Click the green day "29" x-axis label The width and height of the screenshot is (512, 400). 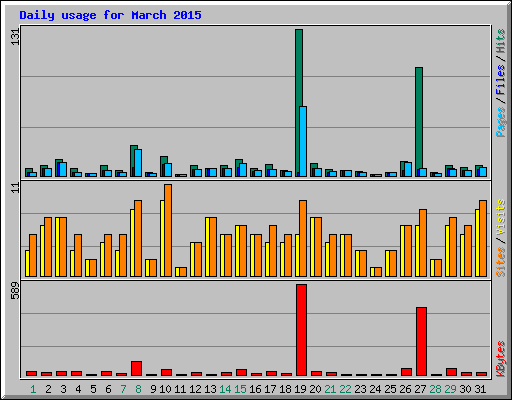click(450, 389)
